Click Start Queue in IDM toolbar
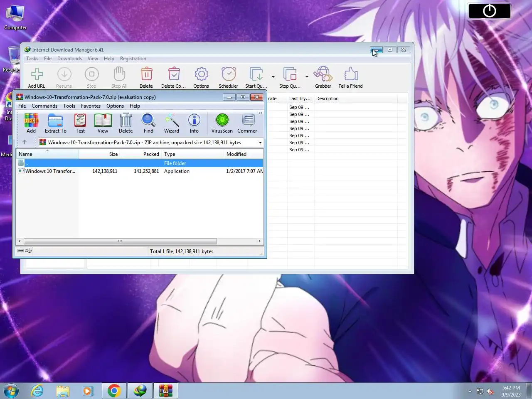Screen dimensions: 532x399 click(256, 78)
